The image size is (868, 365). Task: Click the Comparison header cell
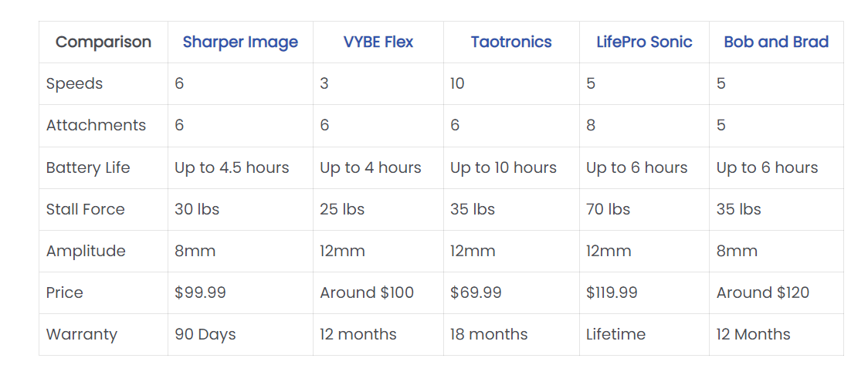tap(103, 42)
